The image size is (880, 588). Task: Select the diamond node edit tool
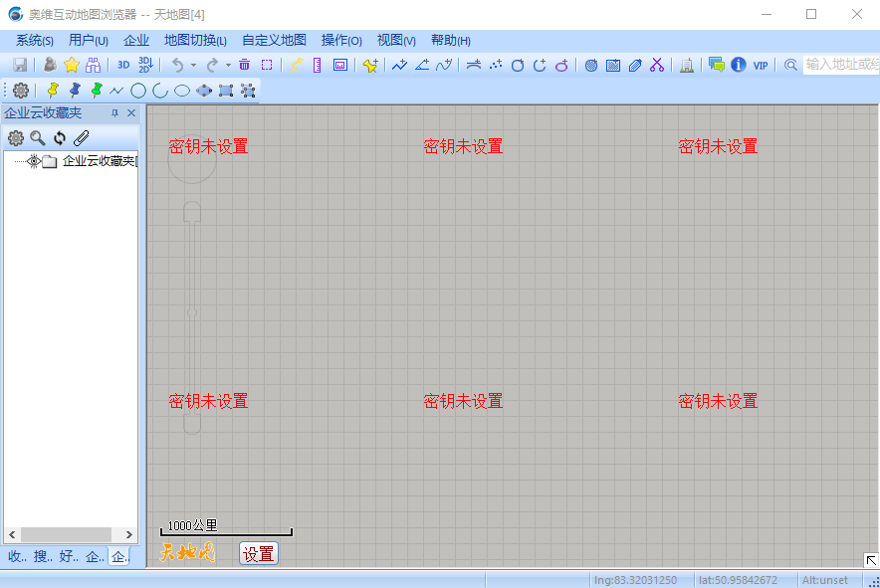click(x=204, y=91)
